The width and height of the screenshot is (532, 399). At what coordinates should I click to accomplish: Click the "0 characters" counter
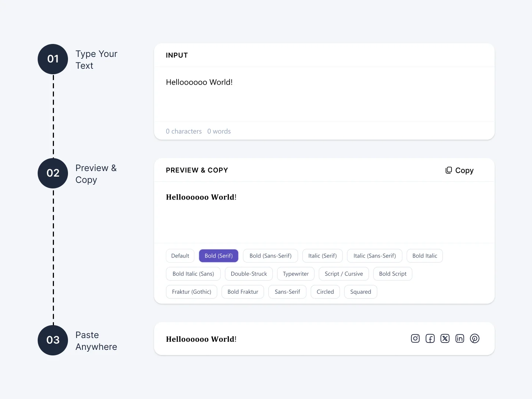click(184, 131)
